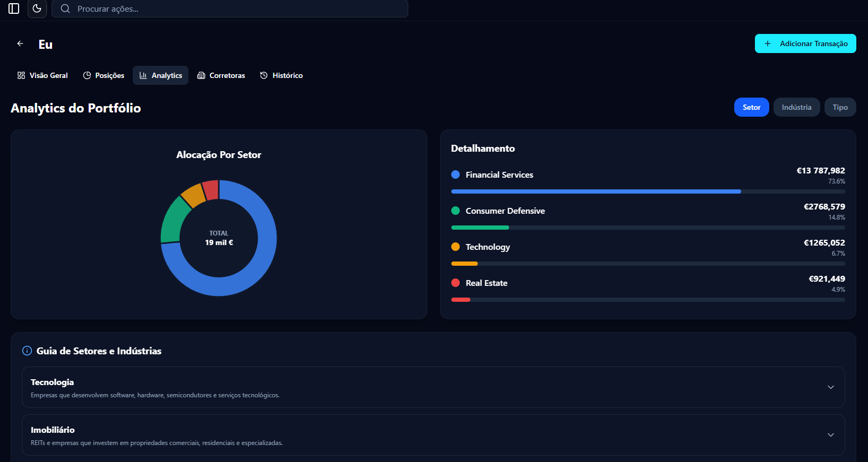868x462 pixels.
Task: Open the Corretoras tab
Action: 221,75
